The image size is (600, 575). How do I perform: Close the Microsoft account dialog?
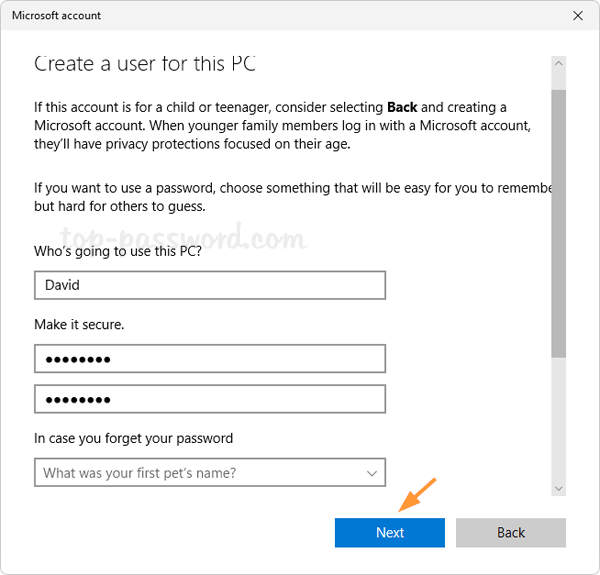[x=577, y=16]
